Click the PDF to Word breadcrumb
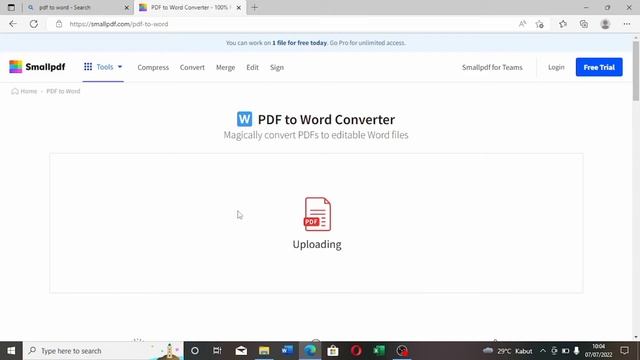640x360 pixels. click(x=63, y=91)
